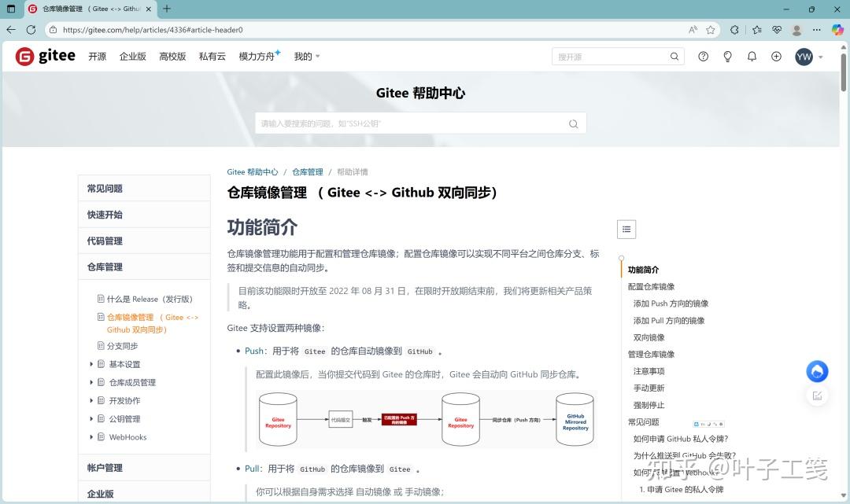Click the Gitee 帮助中心 breadcrumb link

click(x=252, y=171)
